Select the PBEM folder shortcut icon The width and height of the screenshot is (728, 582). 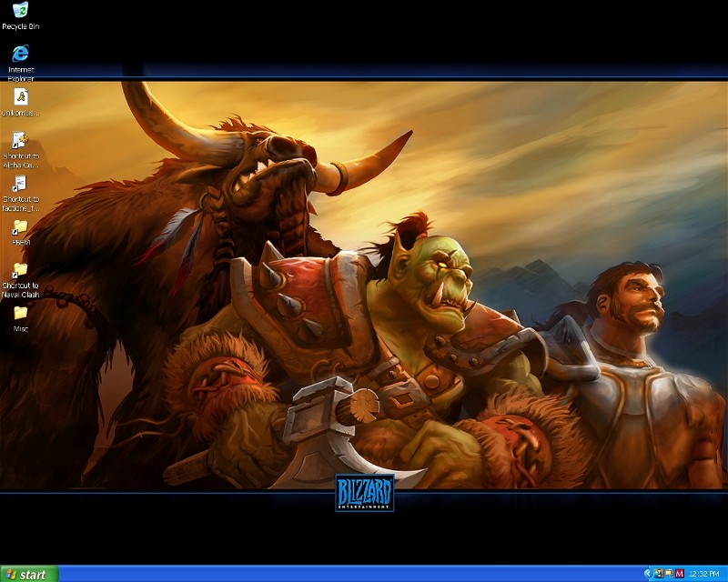click(20, 226)
